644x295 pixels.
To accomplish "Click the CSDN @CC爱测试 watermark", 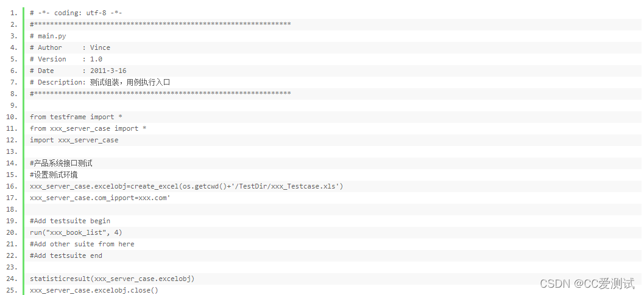I will point(587,283).
